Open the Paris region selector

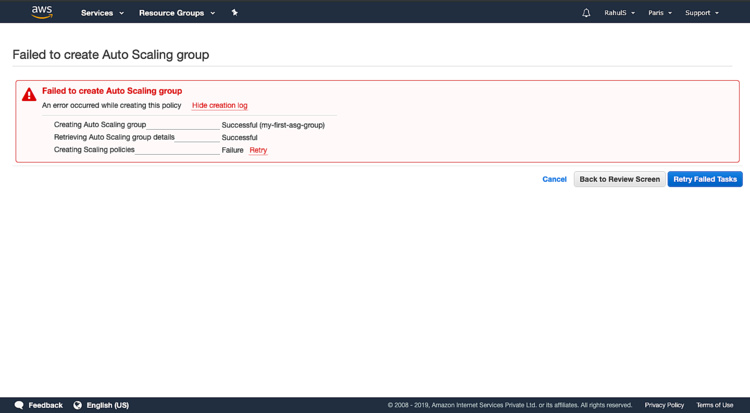click(x=660, y=13)
